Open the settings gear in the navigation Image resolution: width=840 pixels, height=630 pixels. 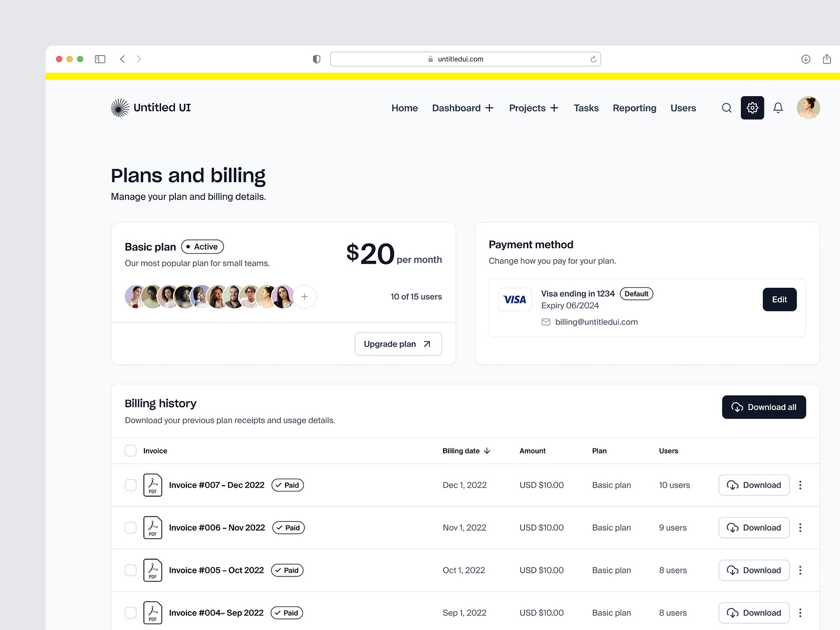tap(752, 108)
